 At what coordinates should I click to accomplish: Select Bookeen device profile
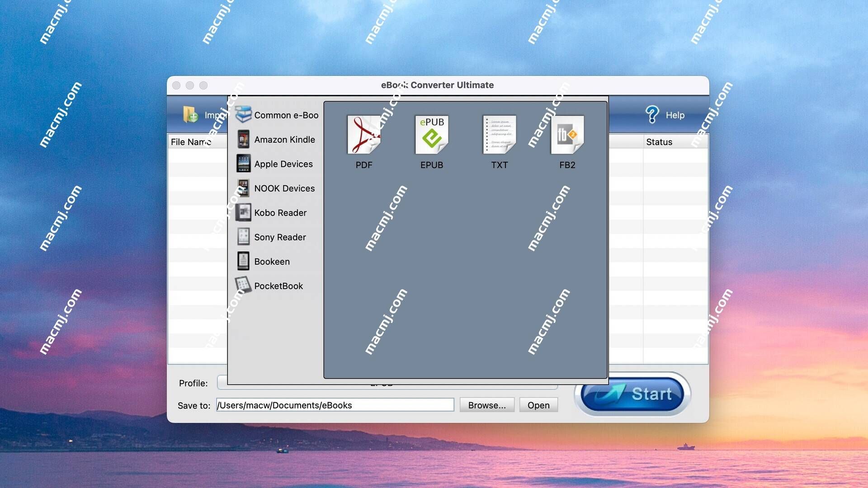271,261
